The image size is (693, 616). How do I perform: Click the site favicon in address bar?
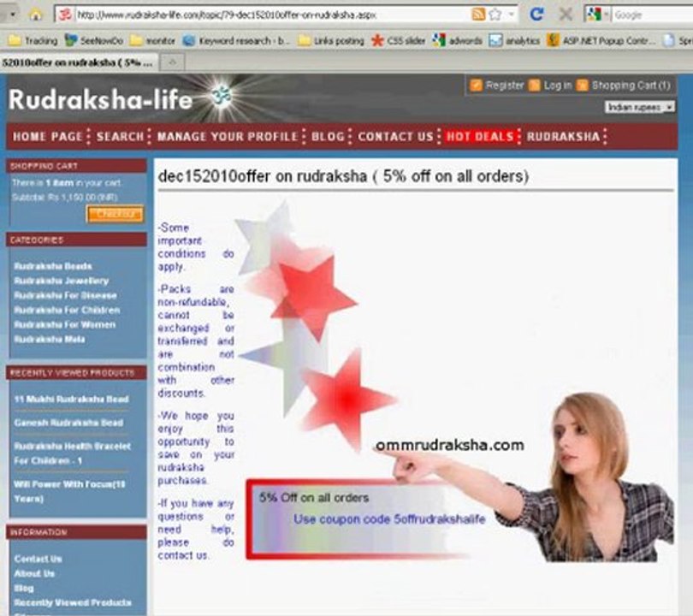tap(65, 15)
